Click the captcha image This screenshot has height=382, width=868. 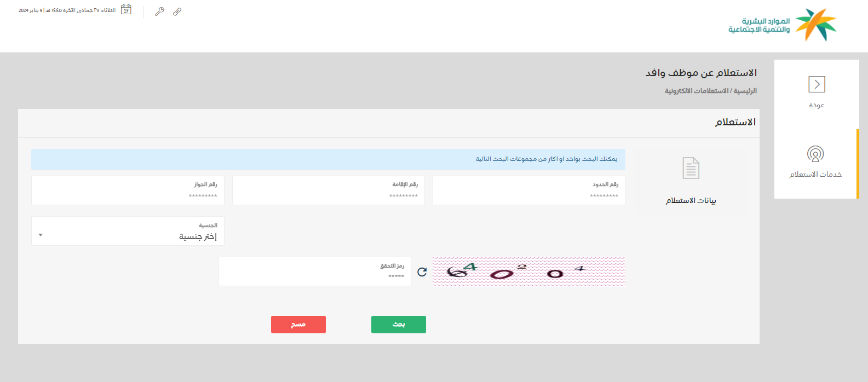[528, 271]
